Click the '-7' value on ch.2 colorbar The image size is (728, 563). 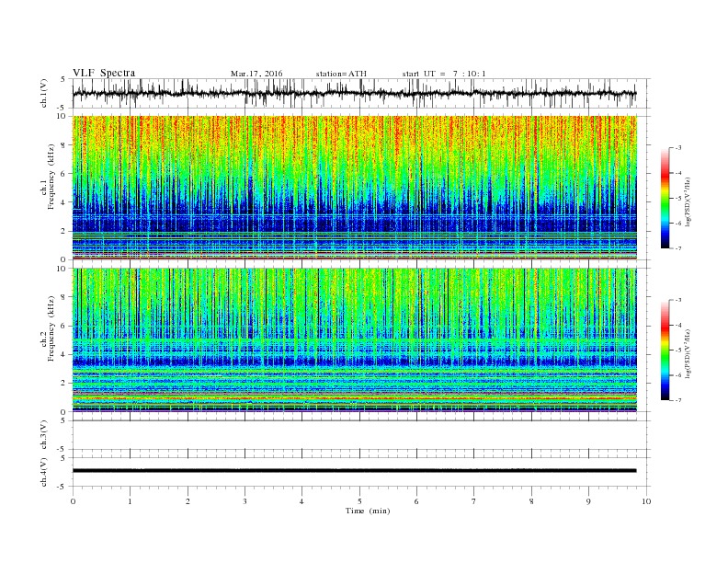[678, 400]
